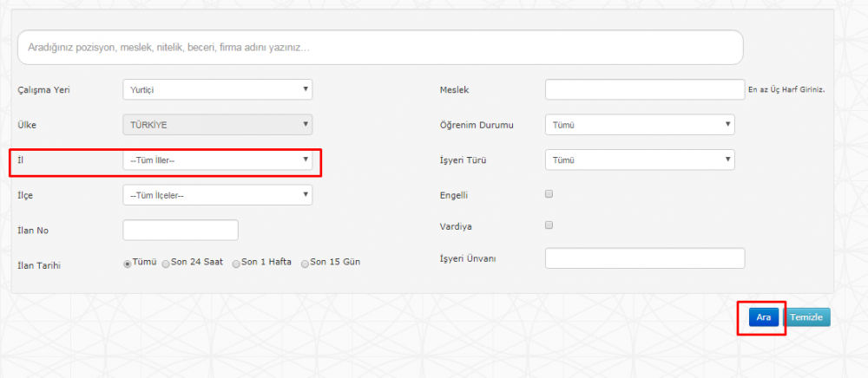Click the main keyword search box
The image size is (868, 378).
380,48
